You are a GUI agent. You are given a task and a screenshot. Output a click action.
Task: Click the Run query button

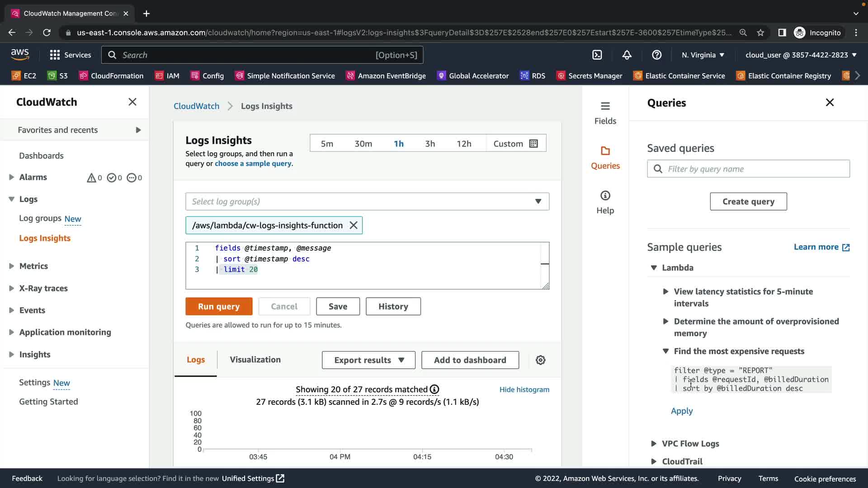point(219,306)
